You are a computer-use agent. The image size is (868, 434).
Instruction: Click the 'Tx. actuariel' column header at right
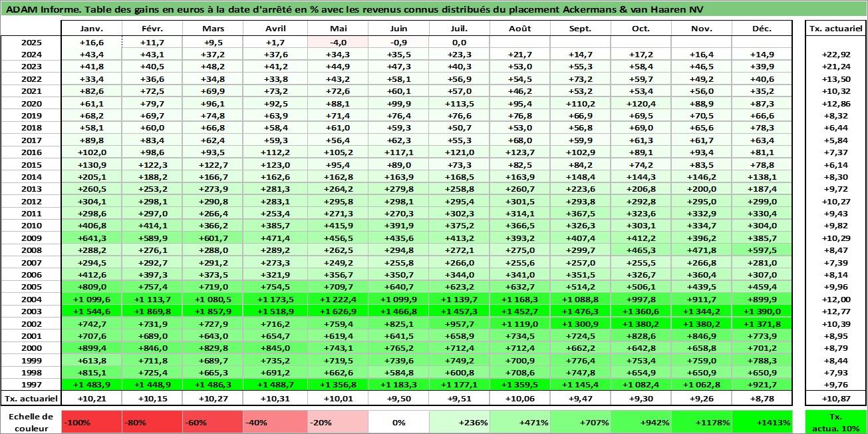click(836, 29)
